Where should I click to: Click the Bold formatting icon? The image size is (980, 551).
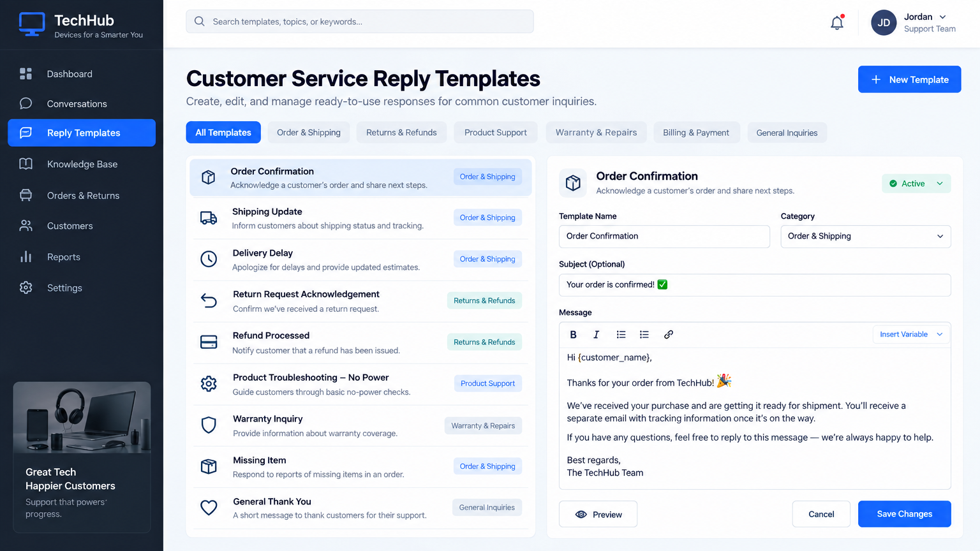573,335
